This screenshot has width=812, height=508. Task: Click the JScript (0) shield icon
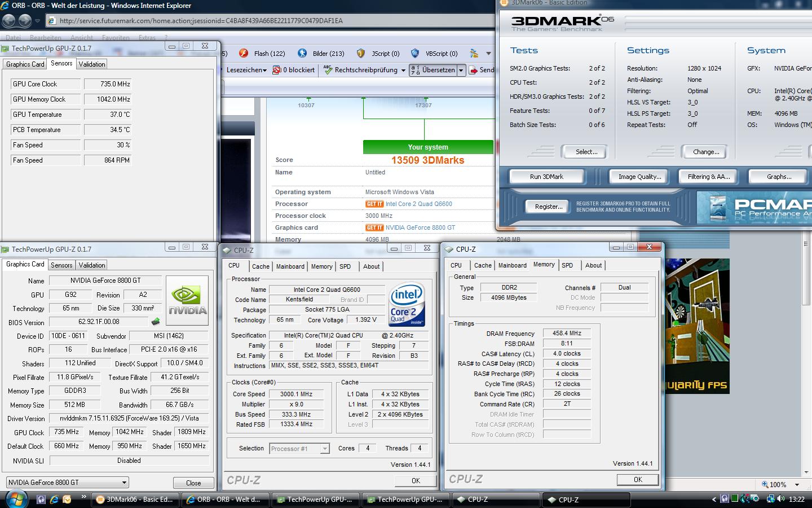(x=361, y=54)
